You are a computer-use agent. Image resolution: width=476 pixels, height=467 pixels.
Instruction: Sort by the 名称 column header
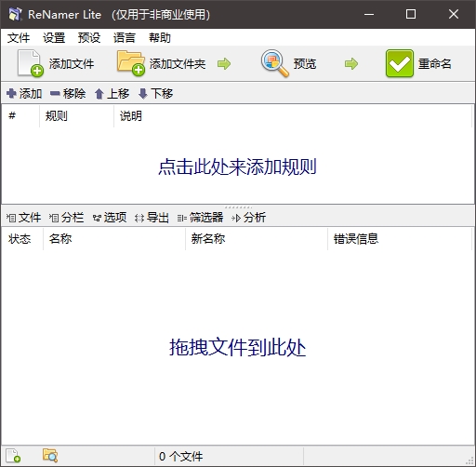pyautogui.click(x=114, y=239)
